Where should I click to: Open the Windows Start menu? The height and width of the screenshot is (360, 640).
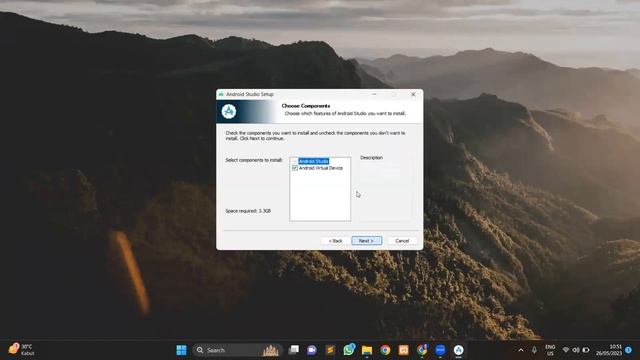tap(181, 350)
